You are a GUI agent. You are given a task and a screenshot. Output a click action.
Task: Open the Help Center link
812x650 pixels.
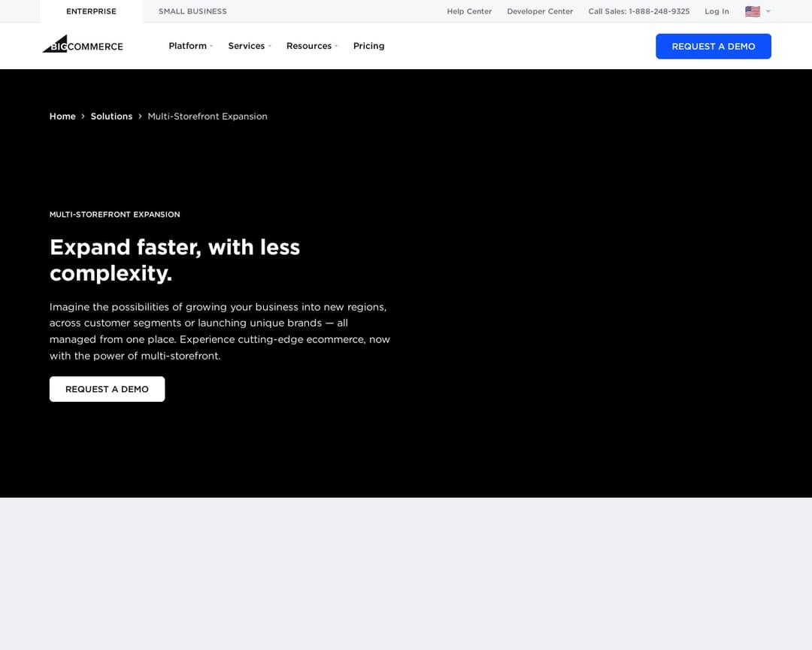[x=469, y=11]
